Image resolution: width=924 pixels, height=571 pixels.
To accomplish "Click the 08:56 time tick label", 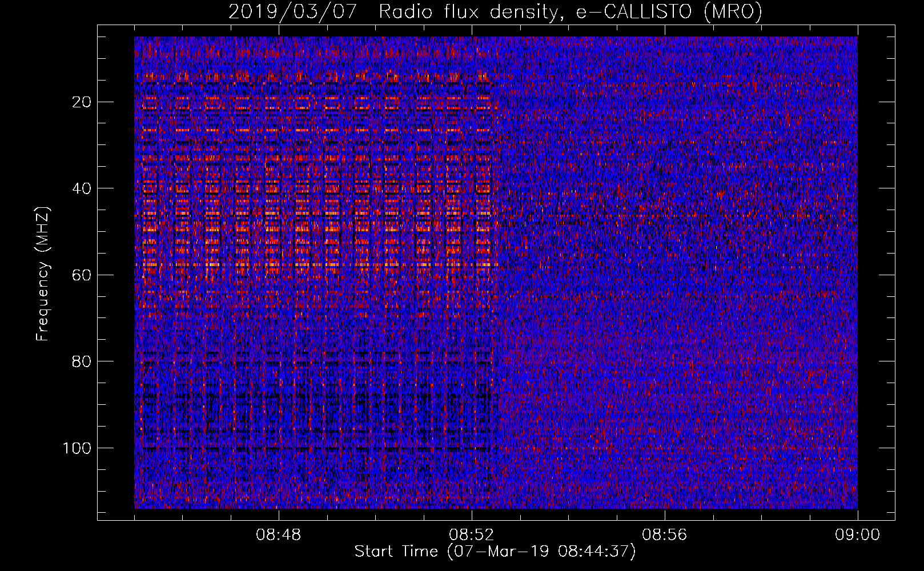I will click(664, 535).
